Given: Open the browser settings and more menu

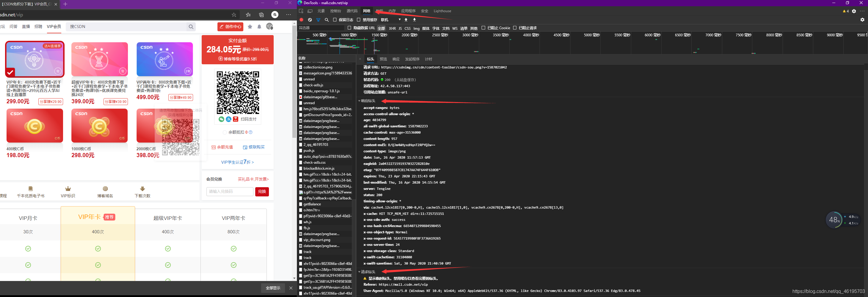Looking at the screenshot, I should [289, 15].
